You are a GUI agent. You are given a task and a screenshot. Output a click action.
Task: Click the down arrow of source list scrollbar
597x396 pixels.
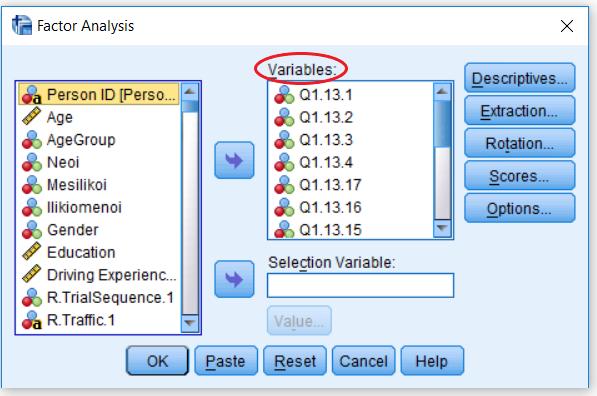(x=190, y=323)
